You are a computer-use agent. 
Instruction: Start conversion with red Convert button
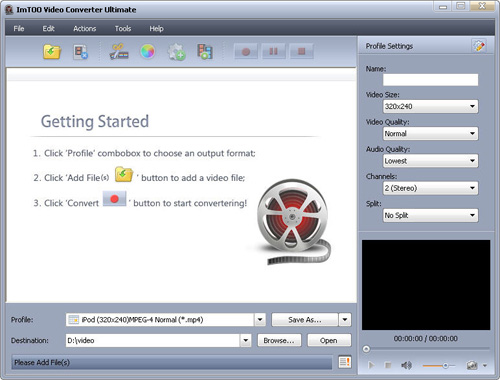(x=246, y=52)
